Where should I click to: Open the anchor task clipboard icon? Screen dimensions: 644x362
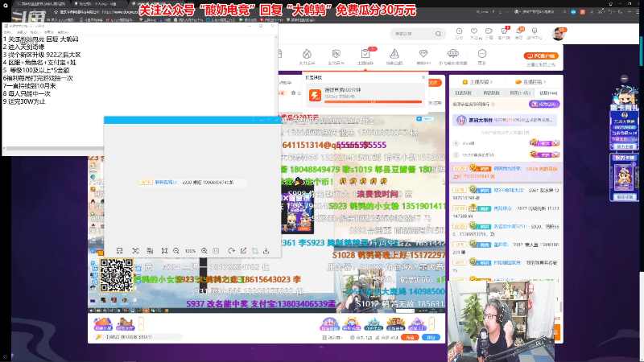(365, 54)
